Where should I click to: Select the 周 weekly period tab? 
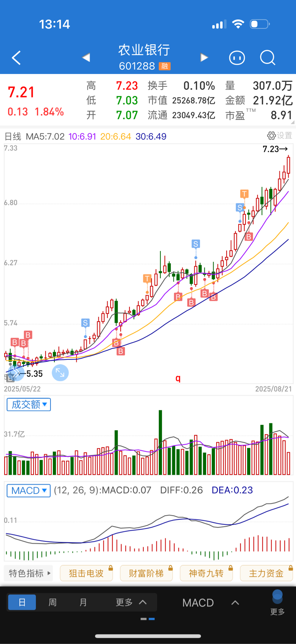tap(53, 602)
